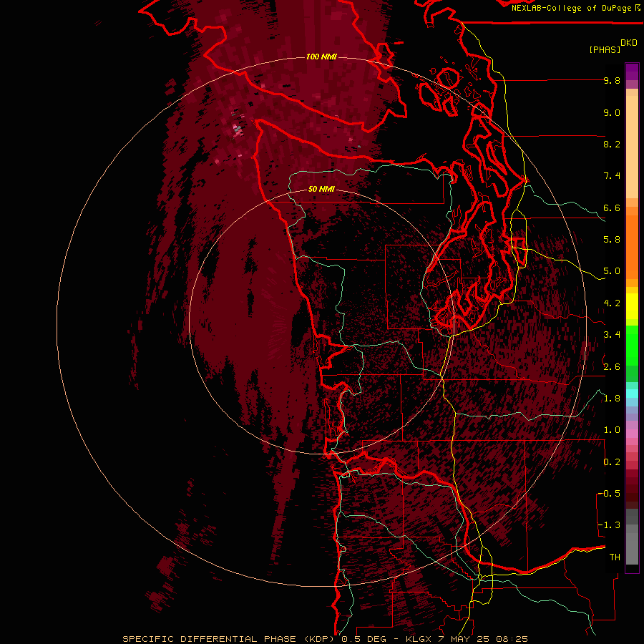
Task: Click the 4.2 legend value
Action: [612, 303]
